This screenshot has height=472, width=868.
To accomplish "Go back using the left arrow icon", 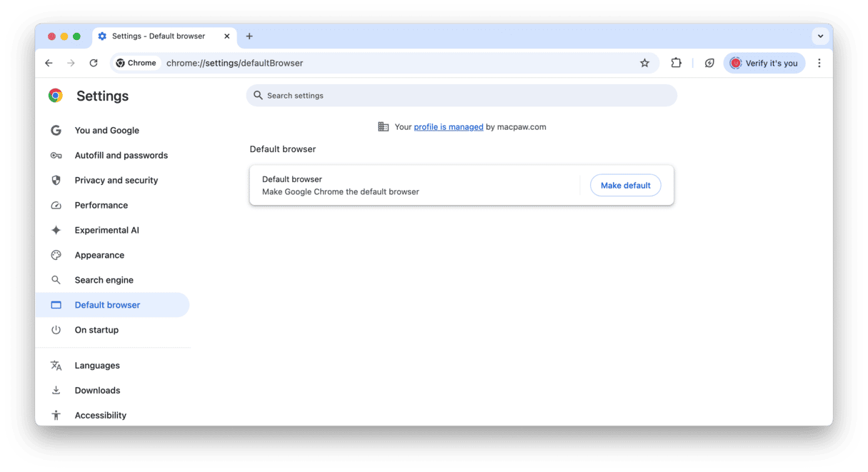I will 49,63.
